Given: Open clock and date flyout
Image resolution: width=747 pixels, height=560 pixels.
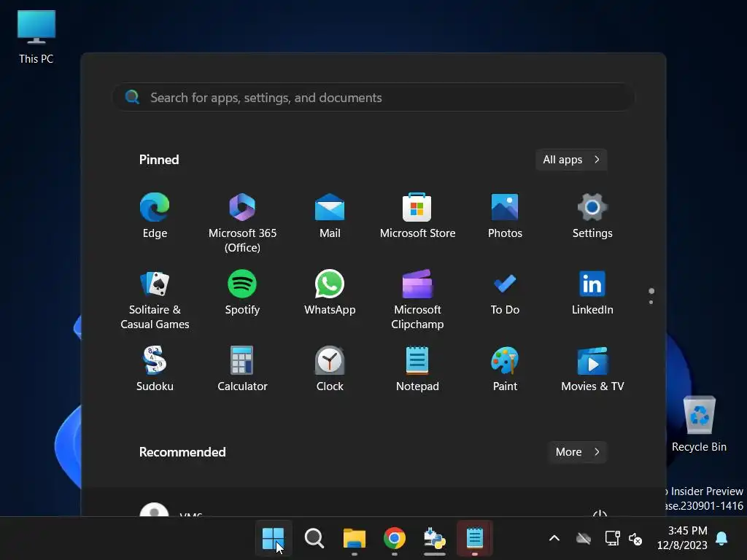Looking at the screenshot, I should (x=682, y=537).
